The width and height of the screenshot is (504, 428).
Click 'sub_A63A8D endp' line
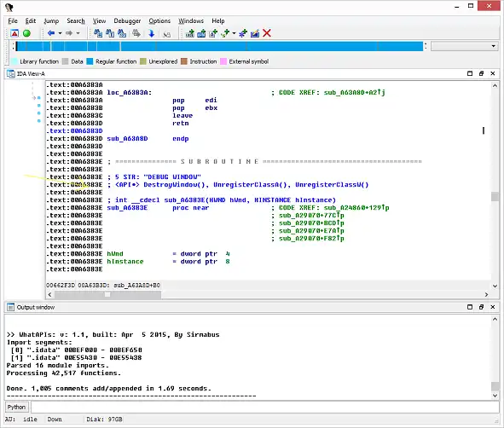pos(148,139)
